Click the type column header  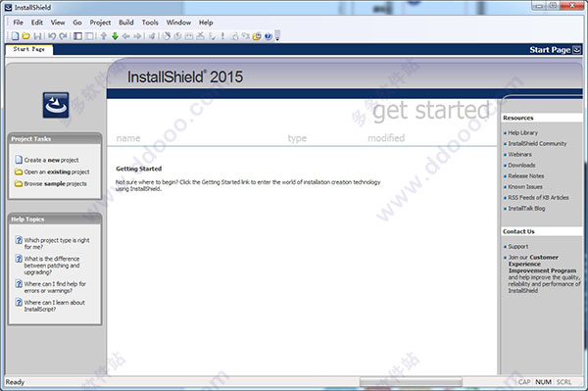(297, 138)
